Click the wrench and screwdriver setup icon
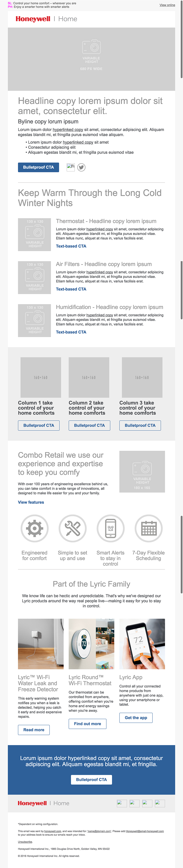Image resolution: width=183 pixels, height=868 pixels. 72,528
